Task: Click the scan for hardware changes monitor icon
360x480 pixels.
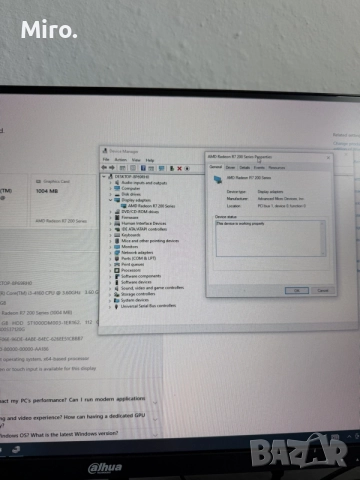Action: [161, 168]
